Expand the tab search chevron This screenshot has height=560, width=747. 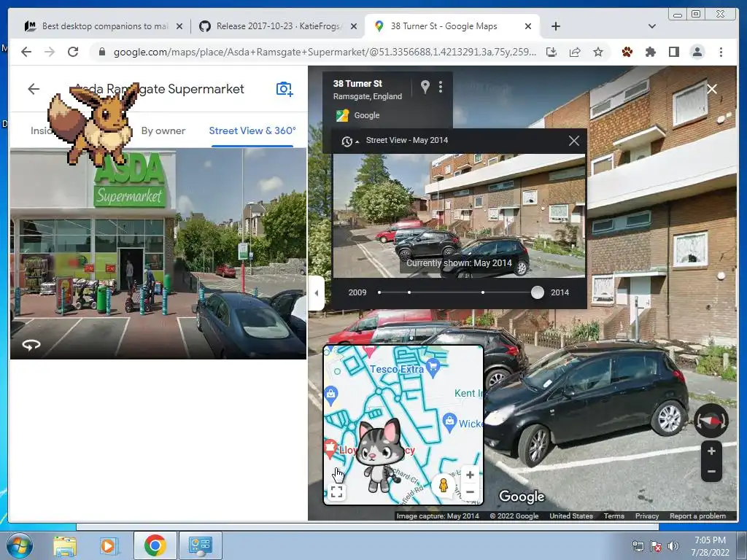coord(652,26)
